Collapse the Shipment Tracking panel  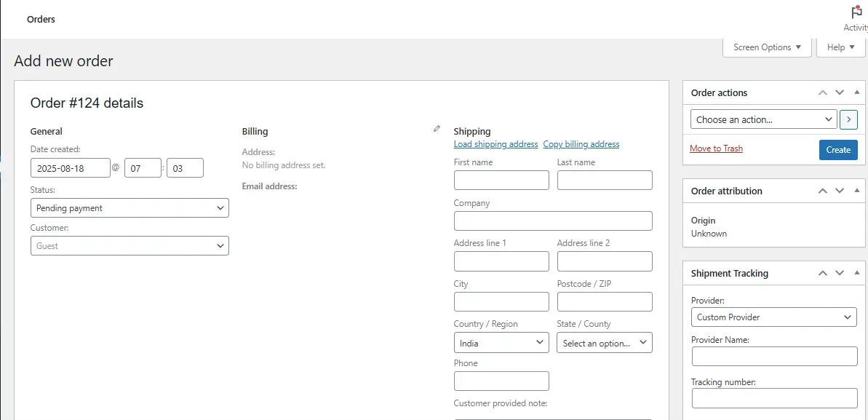click(856, 273)
